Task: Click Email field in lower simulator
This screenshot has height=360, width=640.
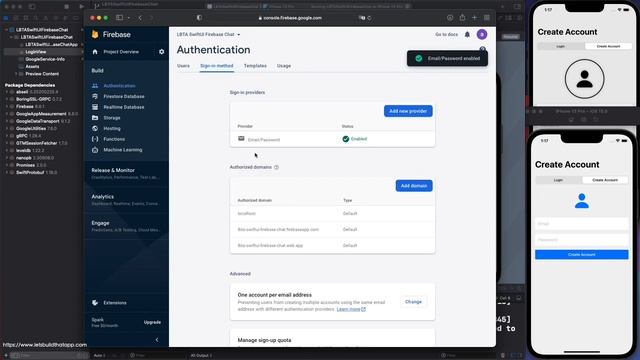Action: 582,224
